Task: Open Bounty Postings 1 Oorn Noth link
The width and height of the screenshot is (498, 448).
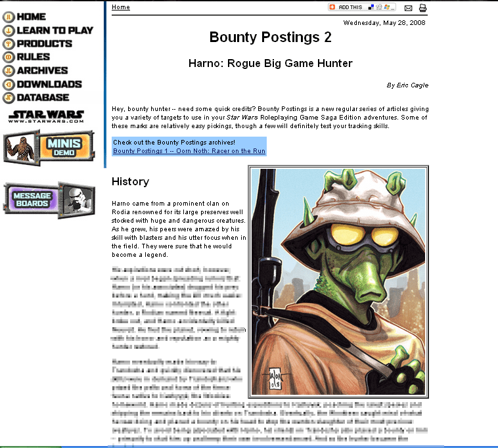Action: (x=189, y=151)
